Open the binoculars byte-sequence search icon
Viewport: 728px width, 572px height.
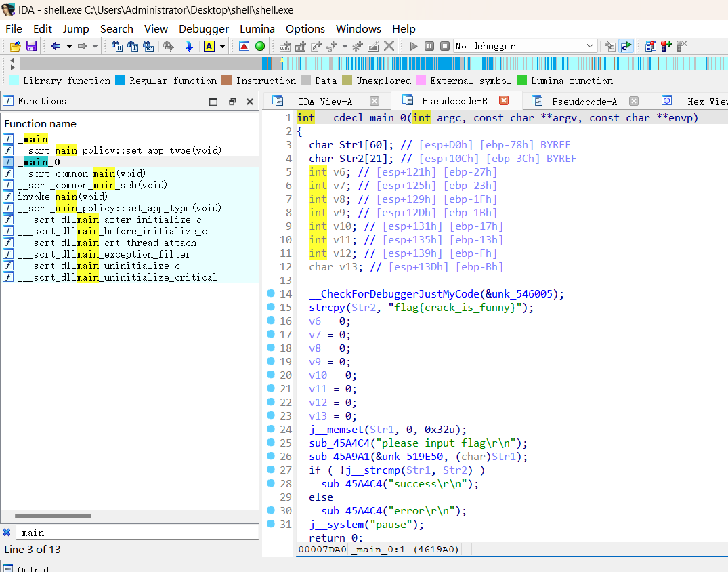tap(148, 46)
